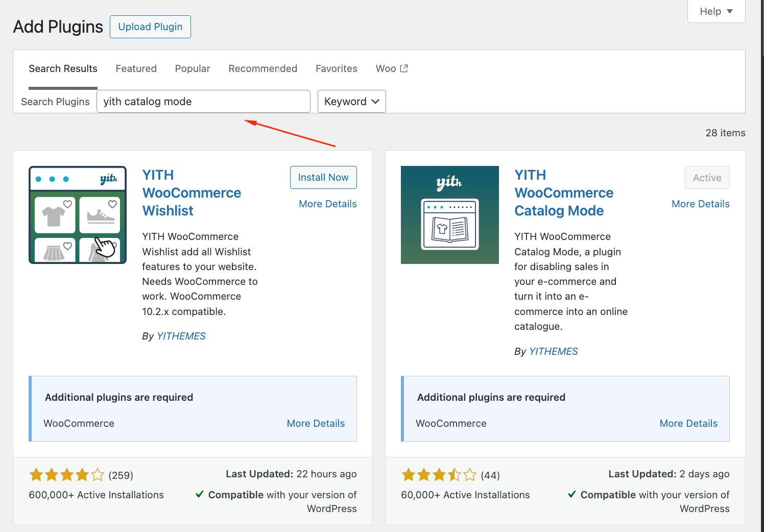Click the star rating of the Wishlist plugin
The width and height of the screenshot is (764, 532).
(66, 475)
